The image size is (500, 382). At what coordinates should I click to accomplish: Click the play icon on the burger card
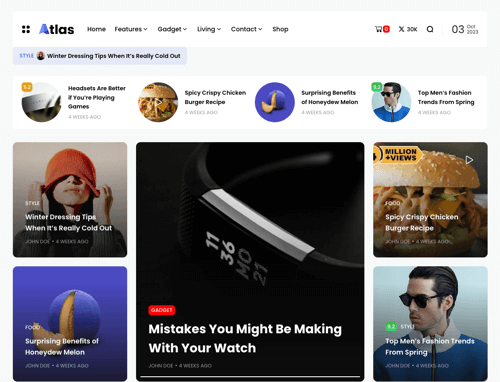point(469,160)
